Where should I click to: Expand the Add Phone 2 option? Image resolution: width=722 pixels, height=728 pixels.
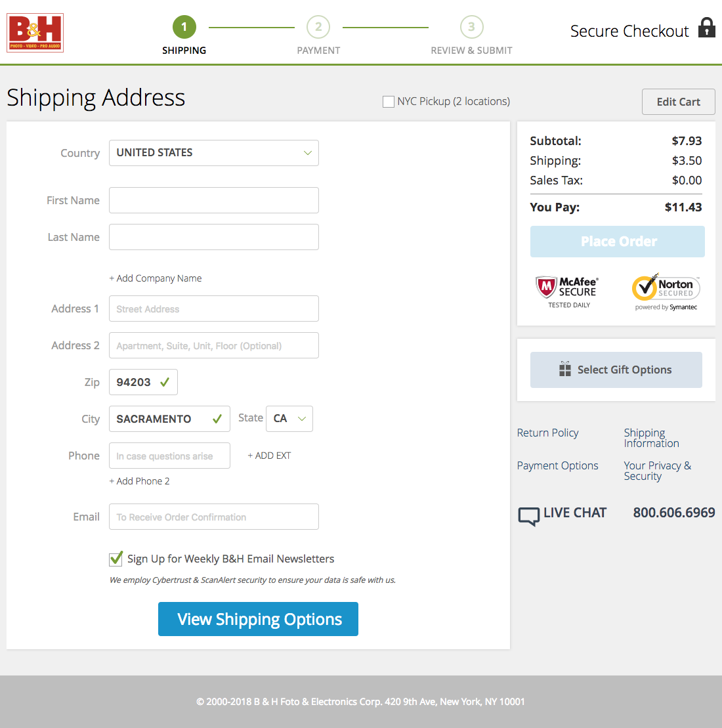point(139,481)
